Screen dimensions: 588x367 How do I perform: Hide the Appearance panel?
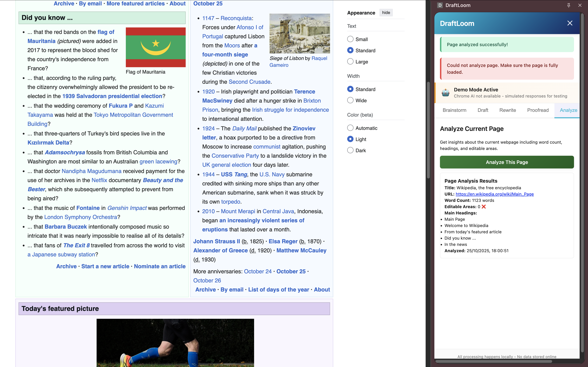coord(386,13)
